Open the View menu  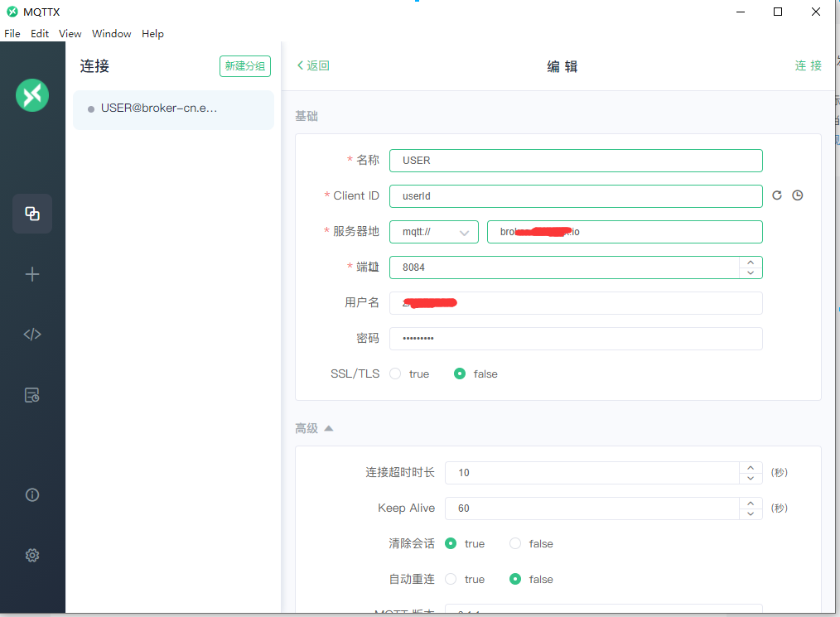pyautogui.click(x=70, y=34)
